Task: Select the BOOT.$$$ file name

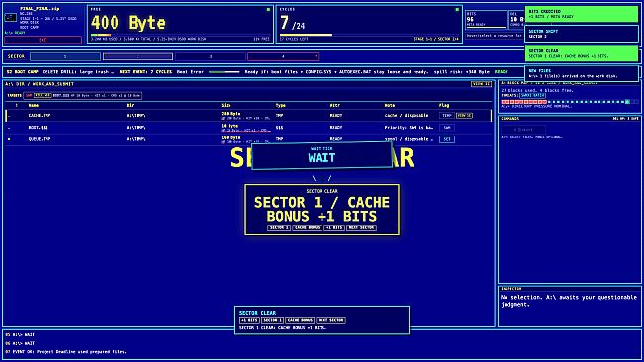Action: click(38, 128)
